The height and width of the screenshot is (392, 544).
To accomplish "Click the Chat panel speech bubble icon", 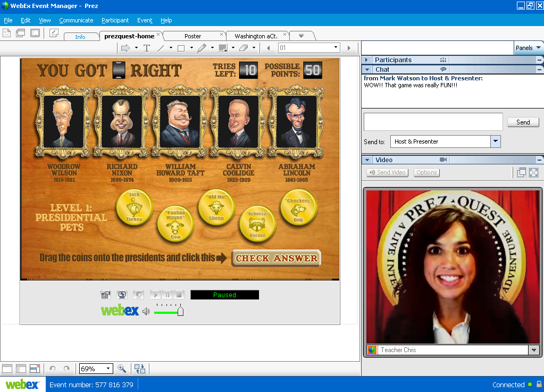I will (x=443, y=69).
